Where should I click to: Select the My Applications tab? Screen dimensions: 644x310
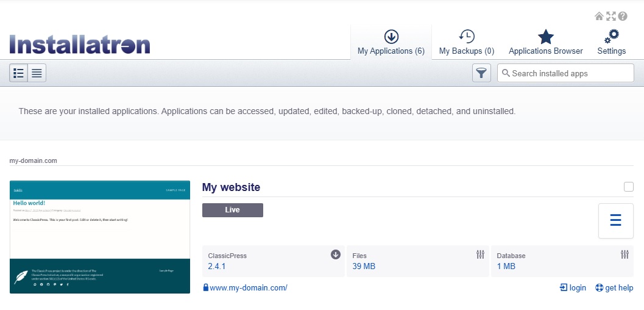pos(391,43)
